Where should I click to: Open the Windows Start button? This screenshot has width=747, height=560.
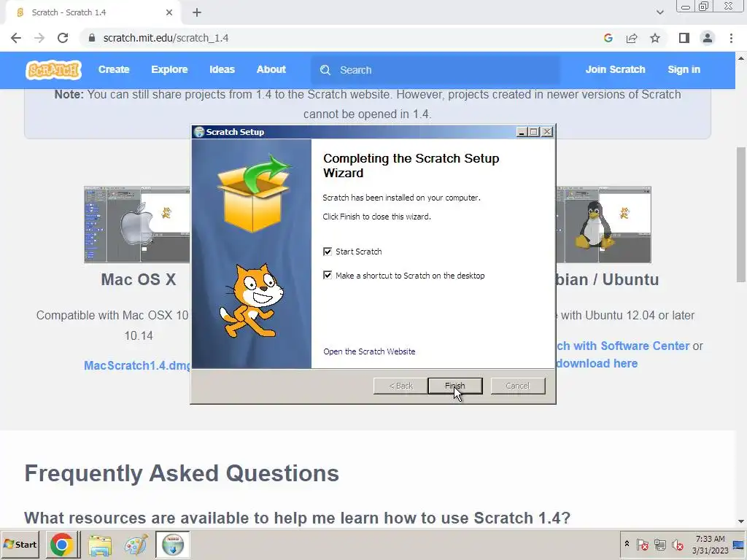click(20, 544)
